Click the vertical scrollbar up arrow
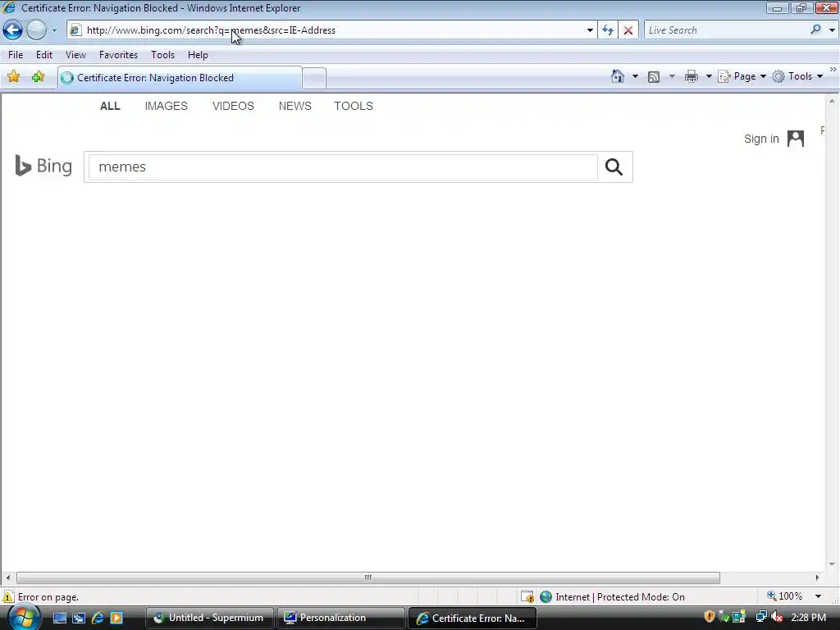The width and height of the screenshot is (840, 630). tap(832, 101)
